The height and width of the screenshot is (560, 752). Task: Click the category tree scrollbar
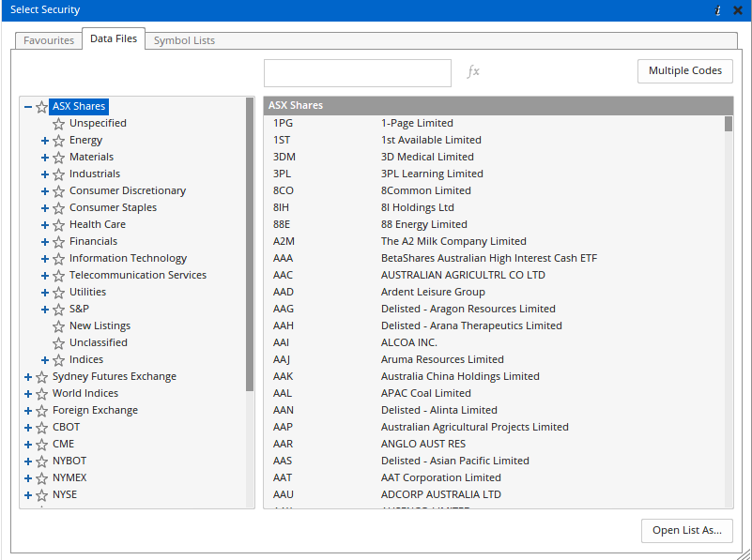(250, 244)
